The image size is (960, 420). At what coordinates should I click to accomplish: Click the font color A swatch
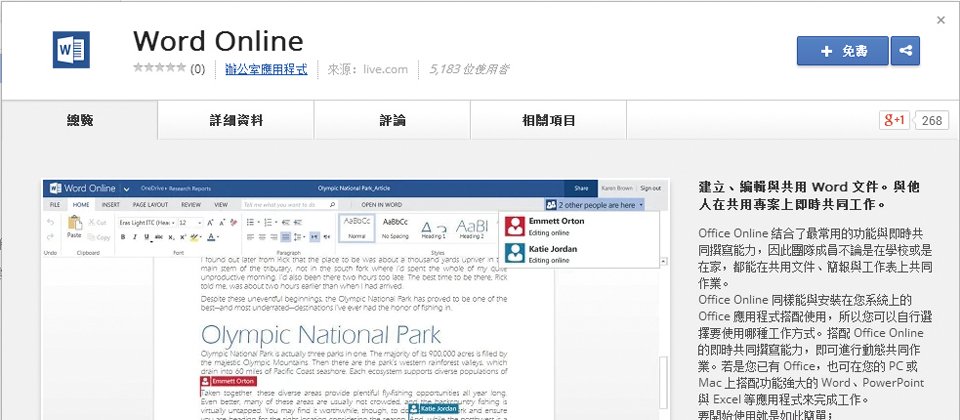coord(211,237)
